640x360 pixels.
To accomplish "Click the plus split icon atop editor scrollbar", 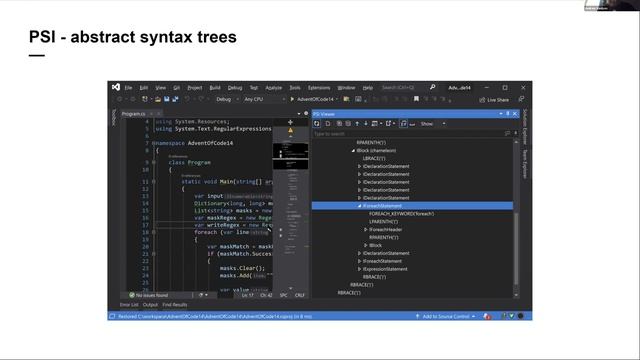I will point(290,122).
